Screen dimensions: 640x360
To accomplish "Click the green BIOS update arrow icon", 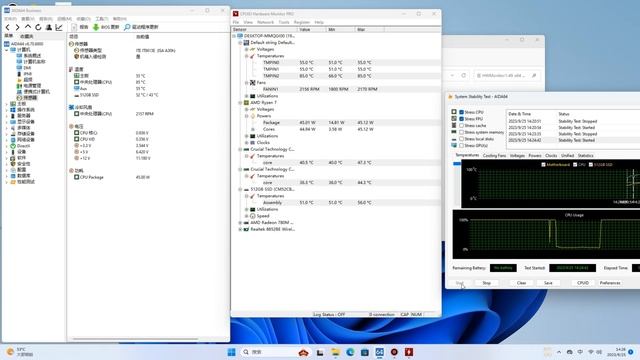I will coord(96,27).
